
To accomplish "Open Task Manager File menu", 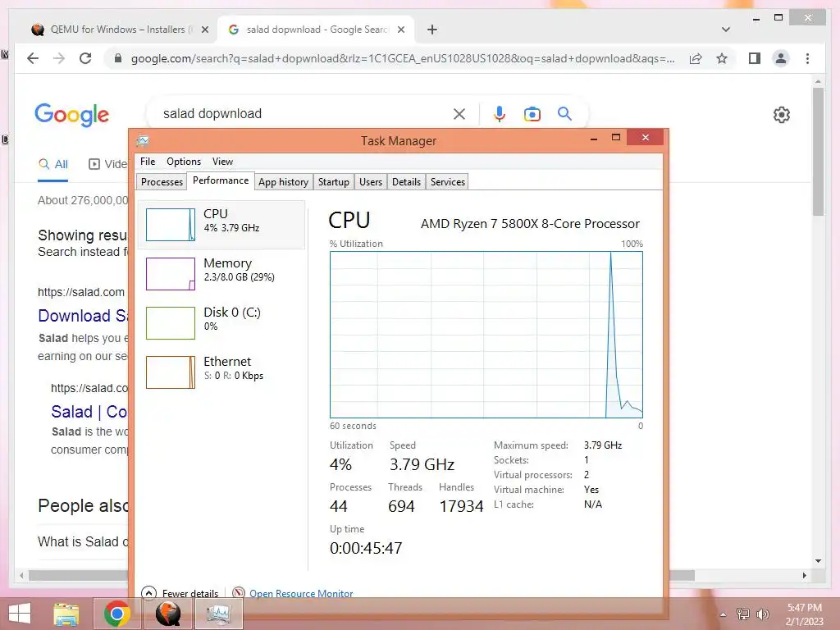I will [x=148, y=162].
